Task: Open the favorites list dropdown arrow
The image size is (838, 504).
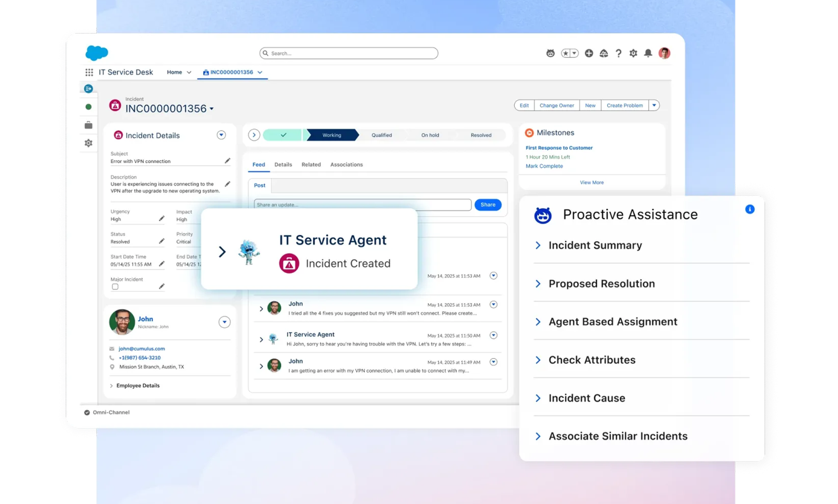Action: tap(574, 53)
